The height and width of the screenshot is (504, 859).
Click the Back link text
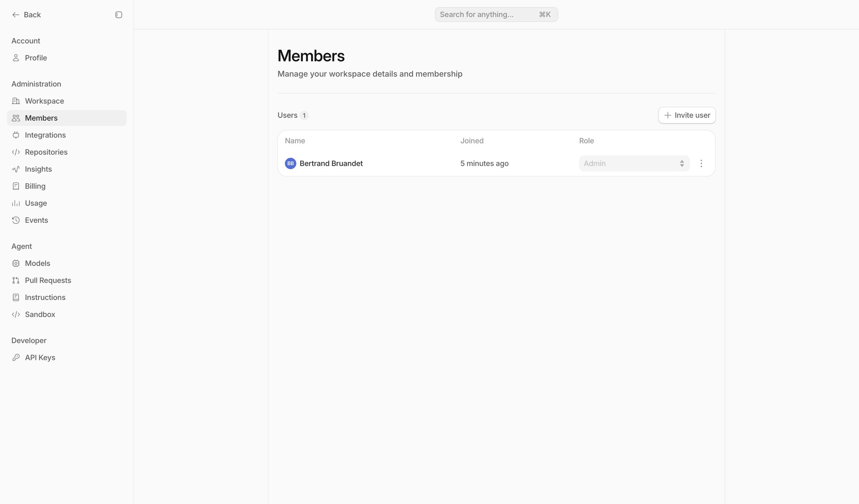coord(32,15)
